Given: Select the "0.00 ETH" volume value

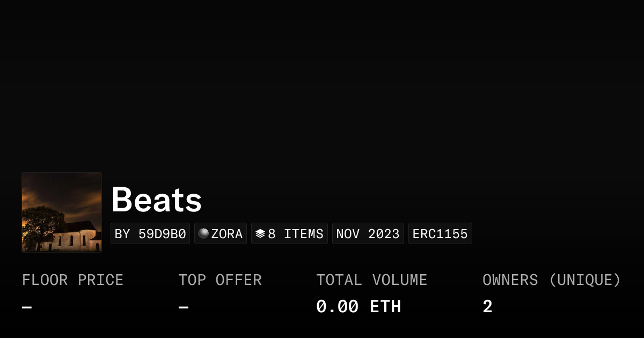Looking at the screenshot, I should (358, 307).
